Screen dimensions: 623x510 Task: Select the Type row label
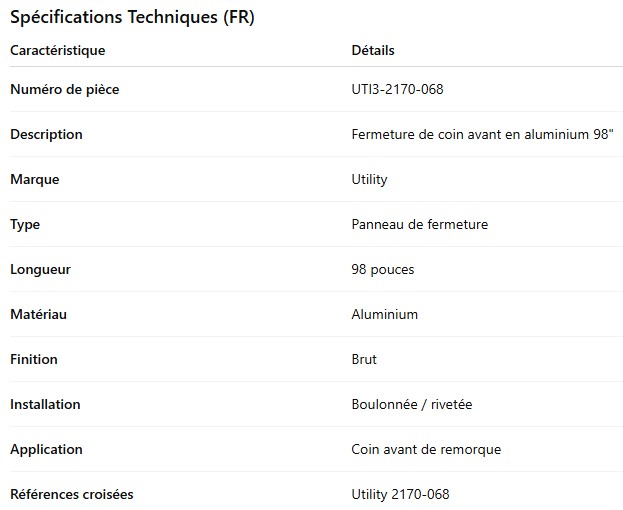pyautogui.click(x=25, y=224)
